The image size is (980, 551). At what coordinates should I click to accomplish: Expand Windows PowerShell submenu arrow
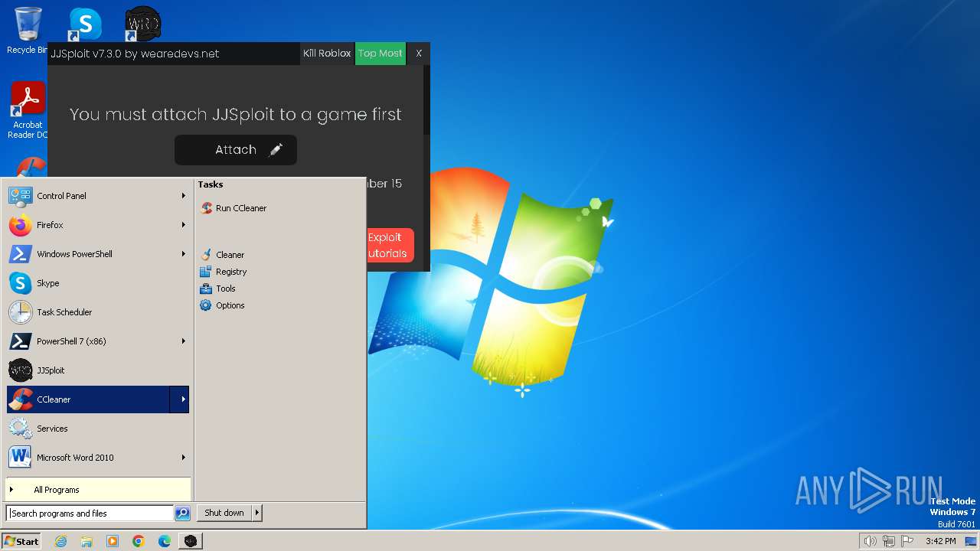coord(184,254)
